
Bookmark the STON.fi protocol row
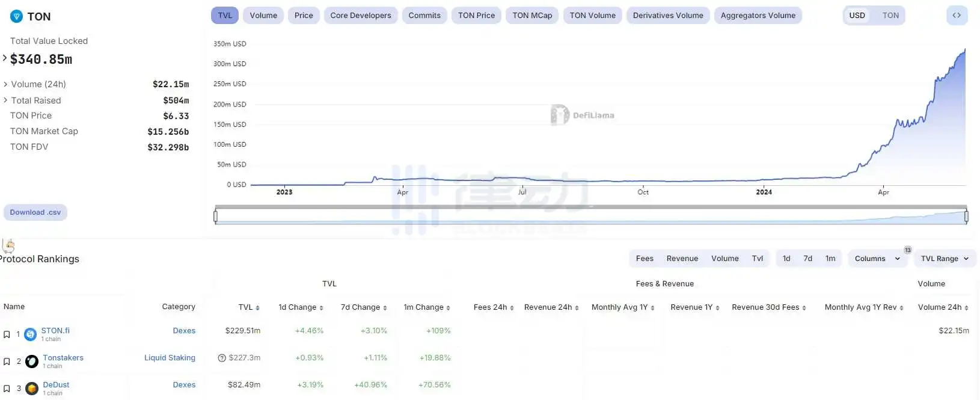coord(7,334)
